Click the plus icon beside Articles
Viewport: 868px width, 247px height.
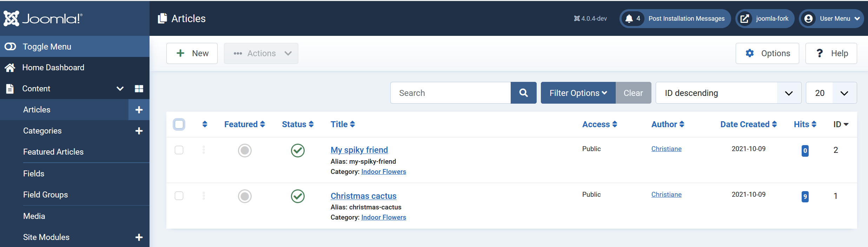139,110
